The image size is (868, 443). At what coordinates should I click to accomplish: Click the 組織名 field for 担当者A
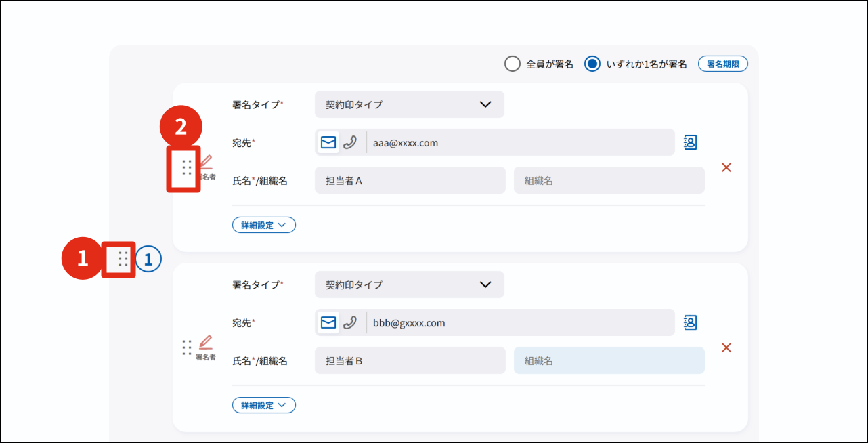pos(609,181)
